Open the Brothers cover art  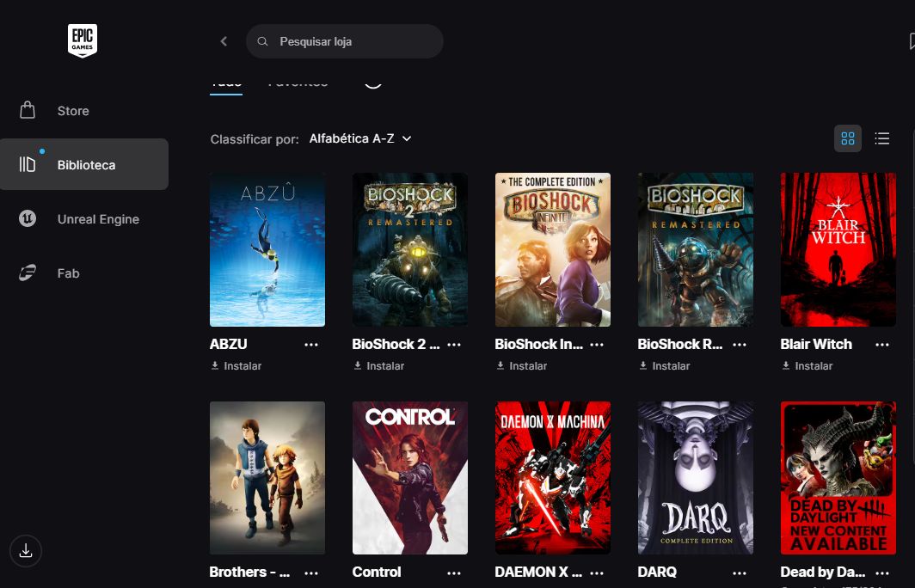[267, 478]
